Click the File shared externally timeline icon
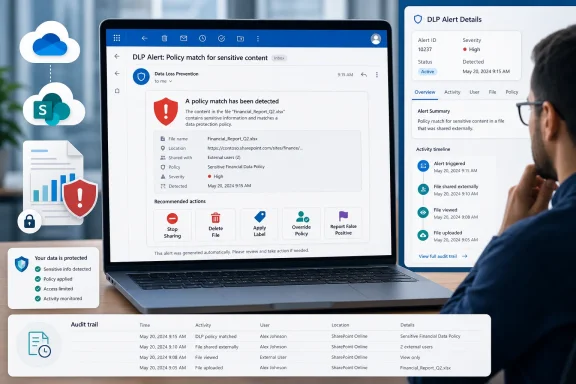The image size is (576, 384). tap(423, 190)
